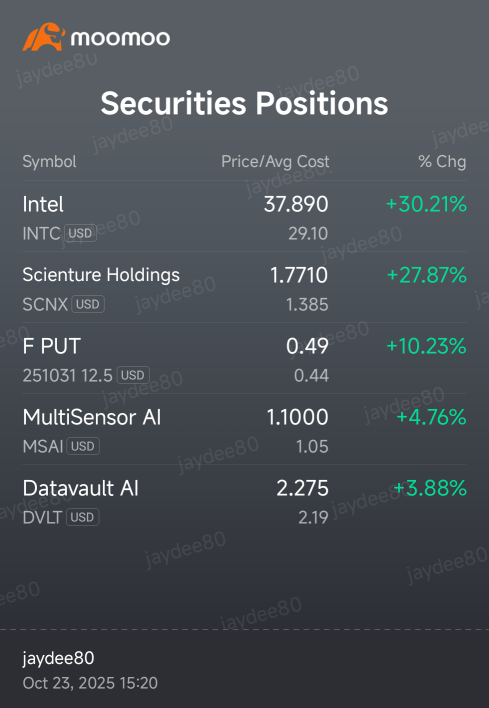This screenshot has height=708, width=489.
Task: Open the Intel position row
Action: pos(244,216)
